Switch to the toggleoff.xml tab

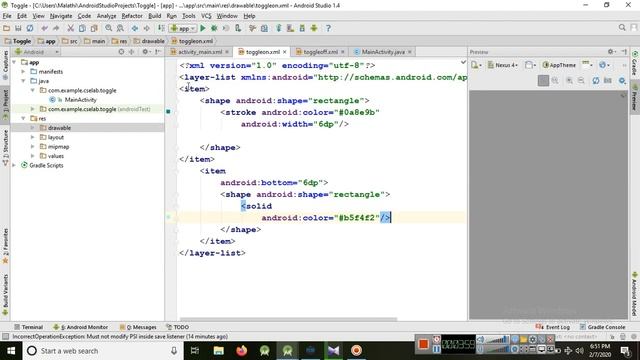tap(320, 52)
